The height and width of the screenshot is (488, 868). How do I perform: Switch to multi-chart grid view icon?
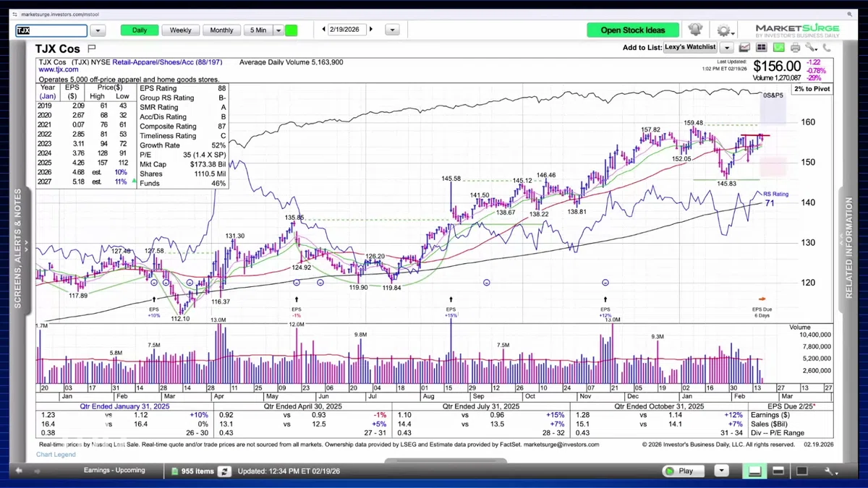[x=762, y=48]
